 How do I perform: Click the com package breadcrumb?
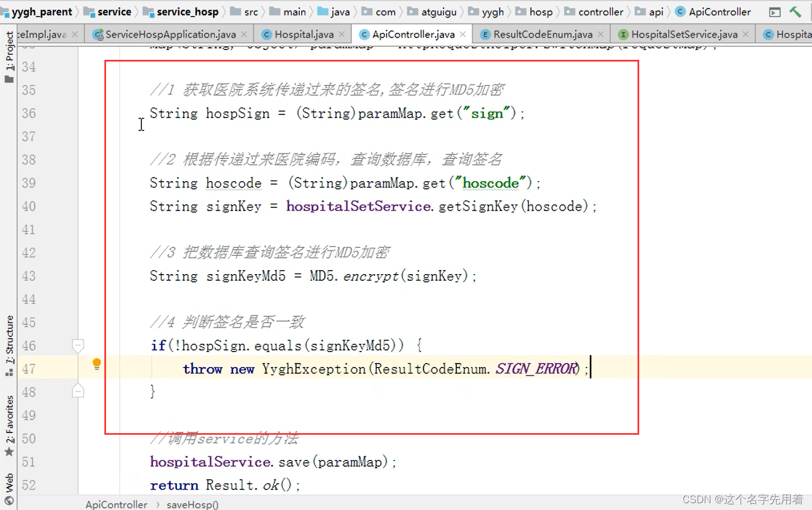pyautogui.click(x=379, y=12)
